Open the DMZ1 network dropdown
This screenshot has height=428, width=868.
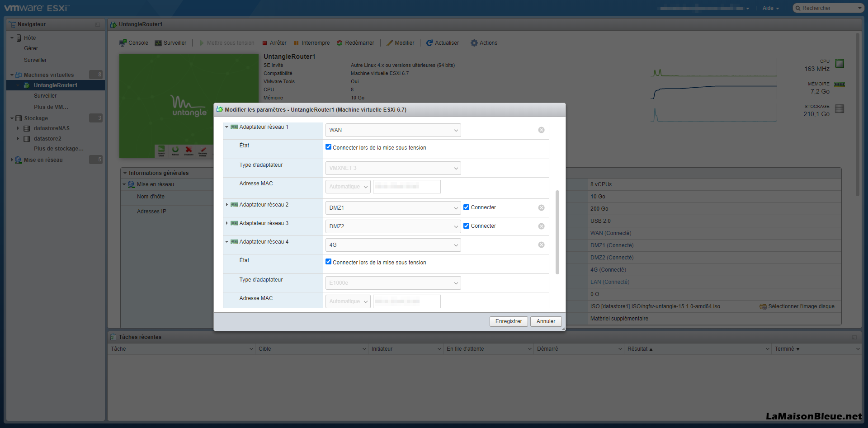pos(393,208)
